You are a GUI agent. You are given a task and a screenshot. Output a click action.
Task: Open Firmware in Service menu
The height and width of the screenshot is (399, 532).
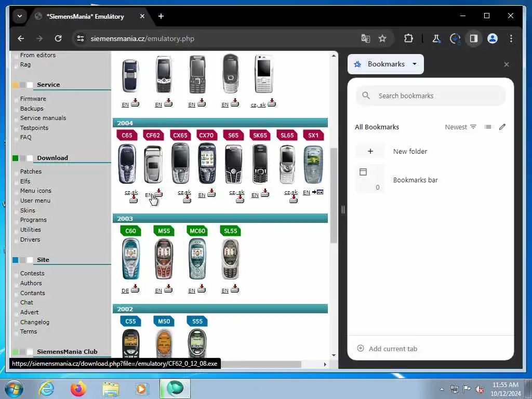33,99
